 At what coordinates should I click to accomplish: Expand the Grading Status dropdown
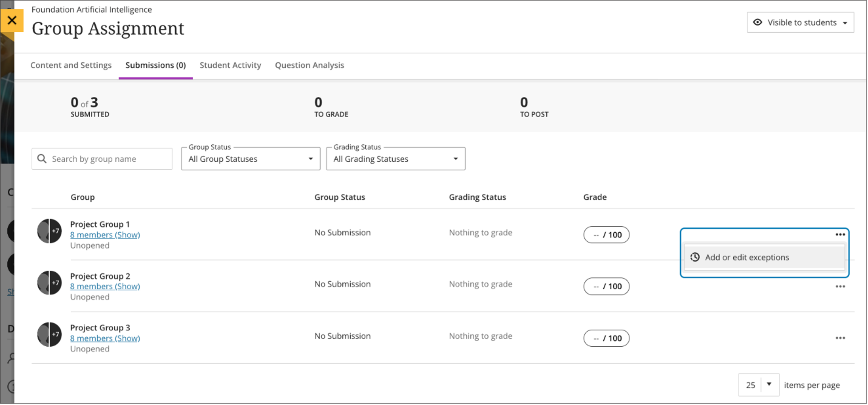click(x=395, y=159)
